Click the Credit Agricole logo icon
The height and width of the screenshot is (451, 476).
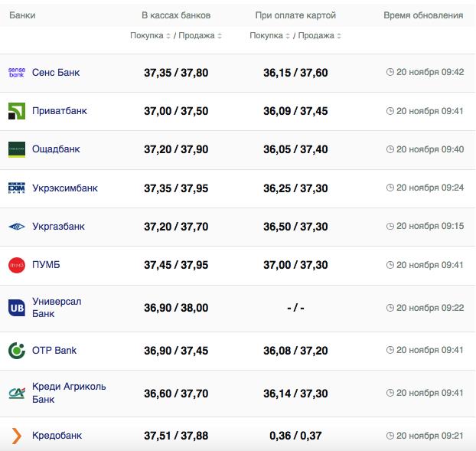[x=17, y=393]
